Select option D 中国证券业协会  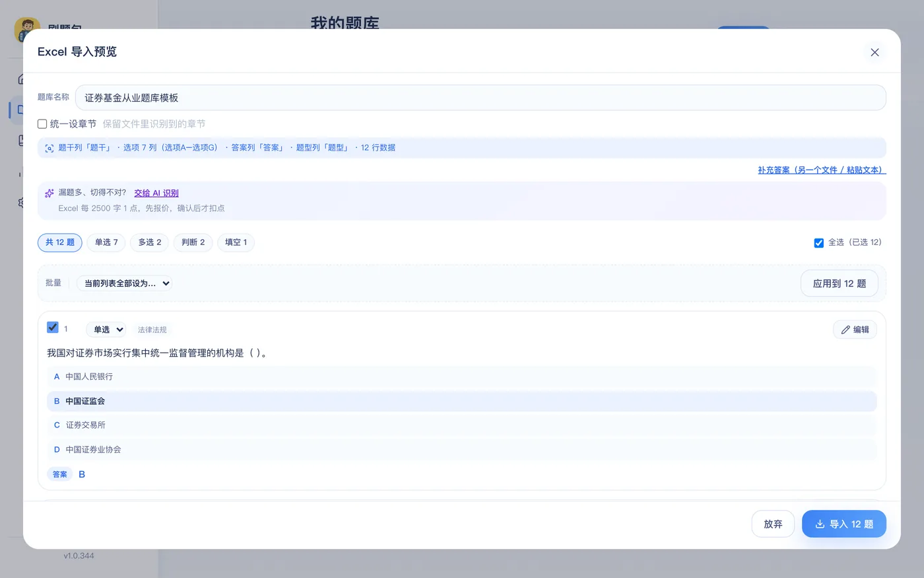[x=462, y=450]
